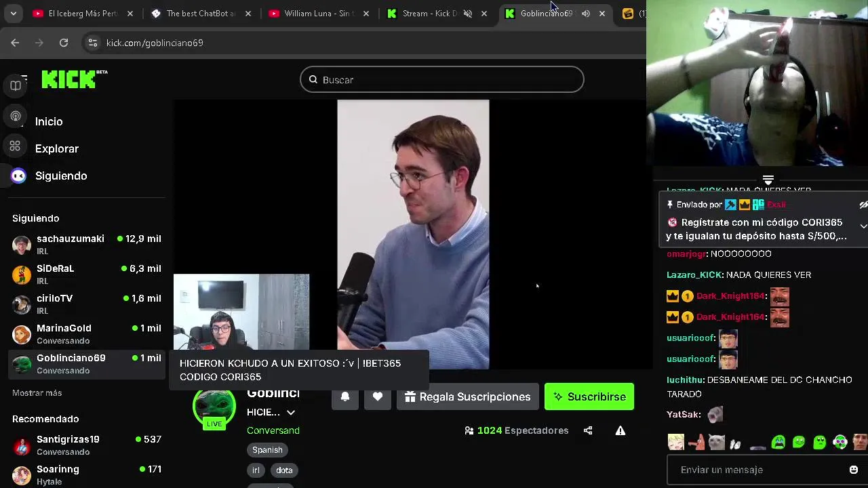Expand the pinned message chevron
Image resolution: width=868 pixels, height=488 pixels.
click(863, 226)
